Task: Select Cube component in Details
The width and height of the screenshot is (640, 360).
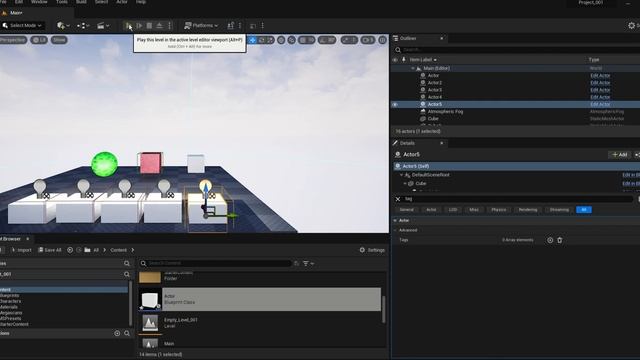Action: pyautogui.click(x=421, y=184)
